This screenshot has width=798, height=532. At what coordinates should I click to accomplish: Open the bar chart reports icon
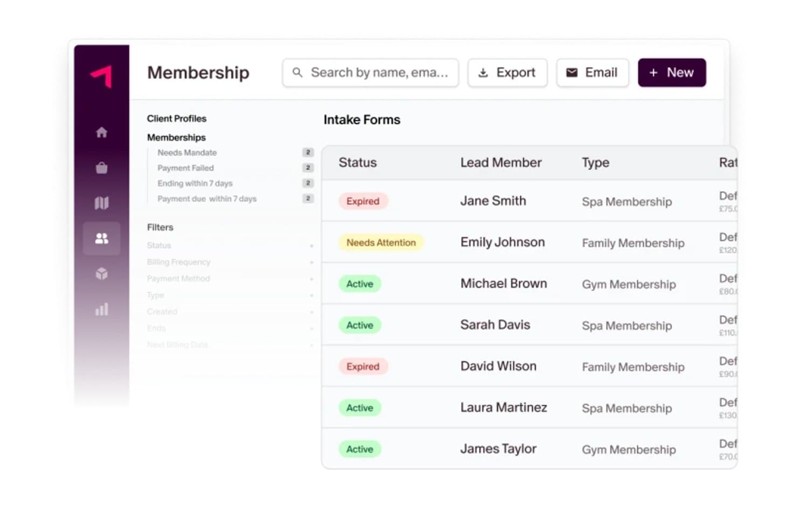pyautogui.click(x=101, y=309)
